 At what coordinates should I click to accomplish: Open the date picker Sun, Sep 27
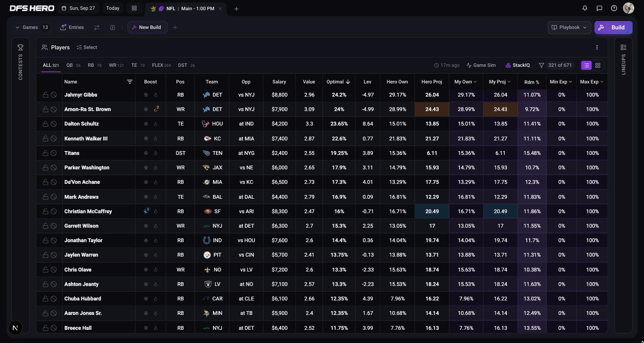pos(78,8)
